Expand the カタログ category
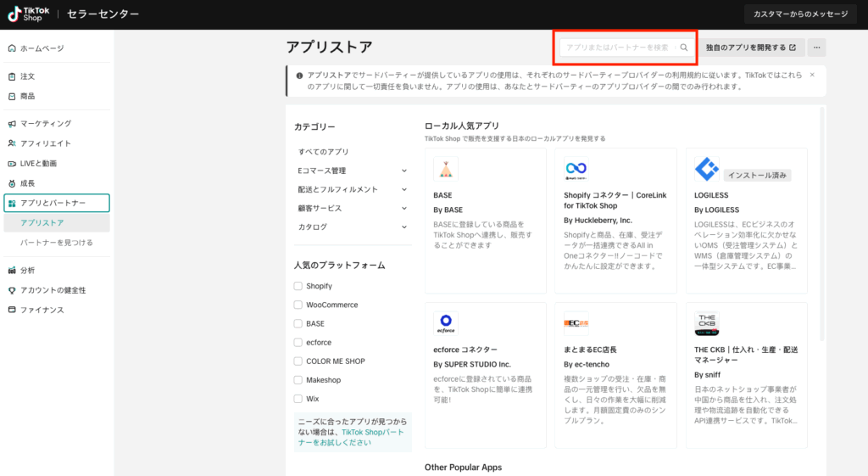Image resolution: width=868 pixels, height=476 pixels. pos(353,227)
